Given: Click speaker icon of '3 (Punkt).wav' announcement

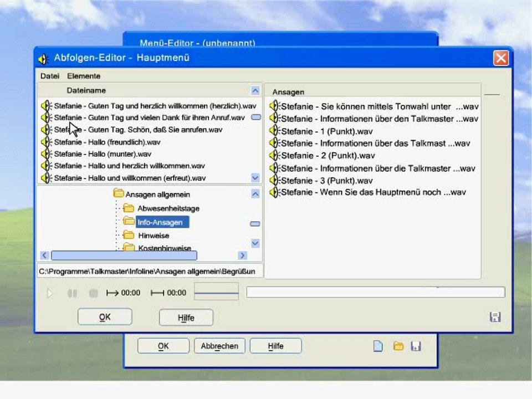Looking at the screenshot, I should click(x=274, y=180).
